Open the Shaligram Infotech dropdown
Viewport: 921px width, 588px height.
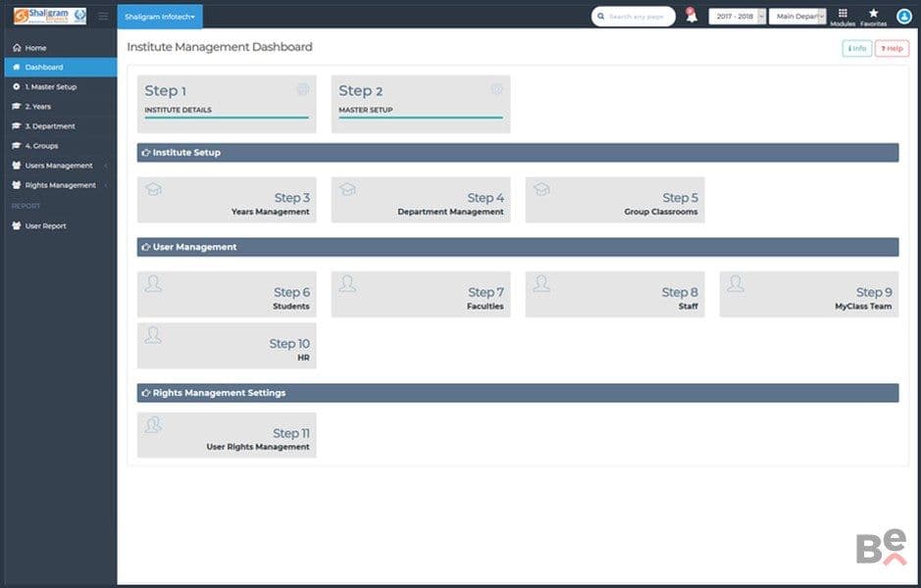pos(160,17)
